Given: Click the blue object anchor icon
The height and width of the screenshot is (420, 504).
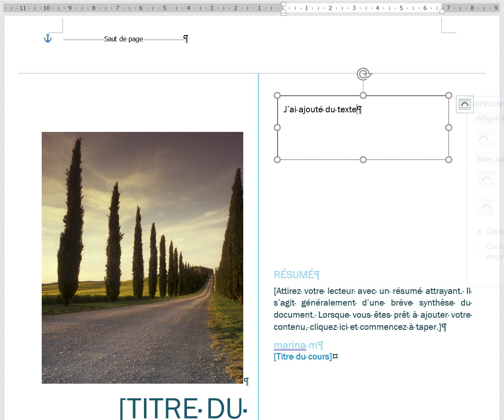Looking at the screenshot, I should [x=48, y=39].
